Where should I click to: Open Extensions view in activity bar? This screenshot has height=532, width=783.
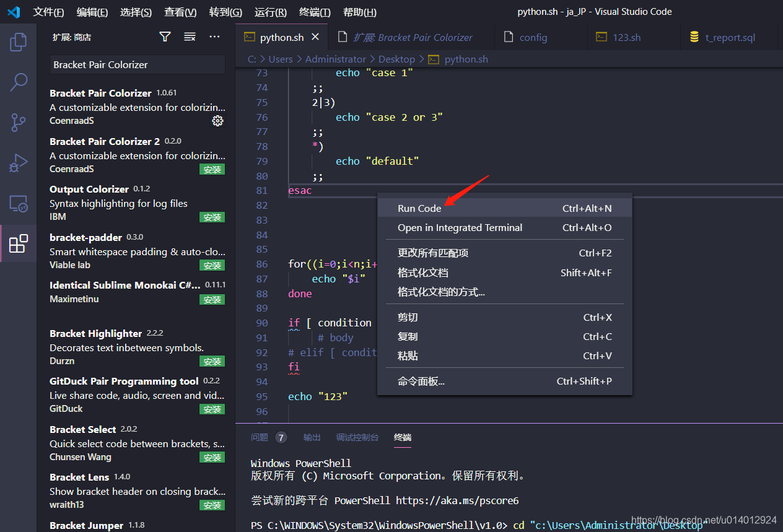pos(18,243)
